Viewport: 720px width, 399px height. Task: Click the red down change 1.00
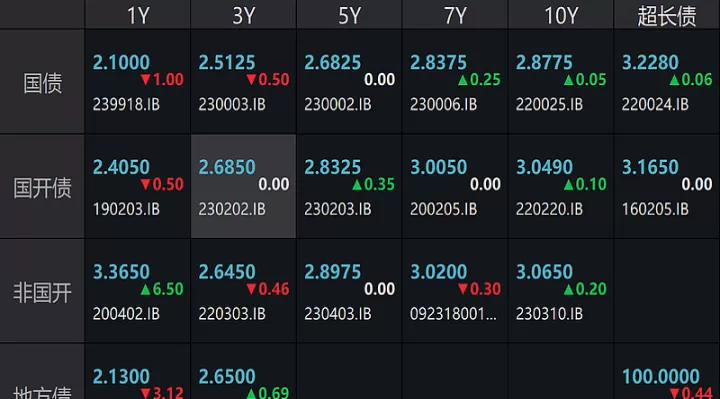click(x=162, y=80)
